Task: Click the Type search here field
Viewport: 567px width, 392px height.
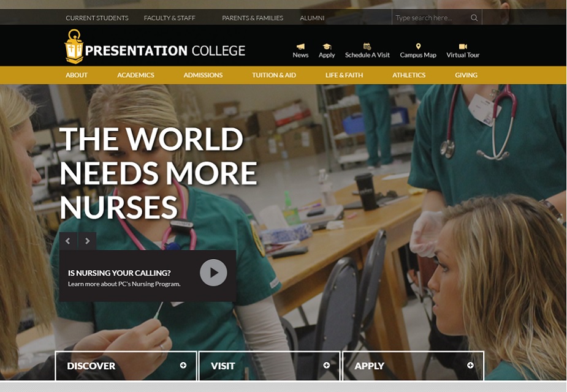Action: (429, 18)
